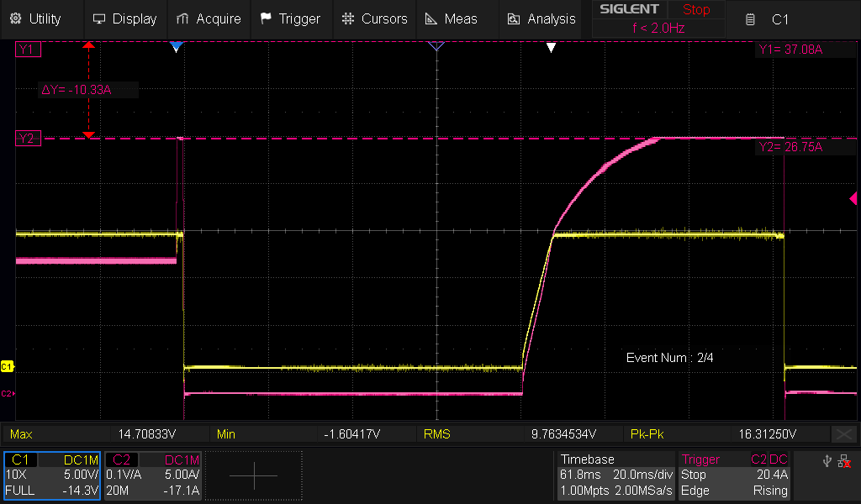Click the blue trigger position marker
Viewport: 861px width, 504px height.
177,46
